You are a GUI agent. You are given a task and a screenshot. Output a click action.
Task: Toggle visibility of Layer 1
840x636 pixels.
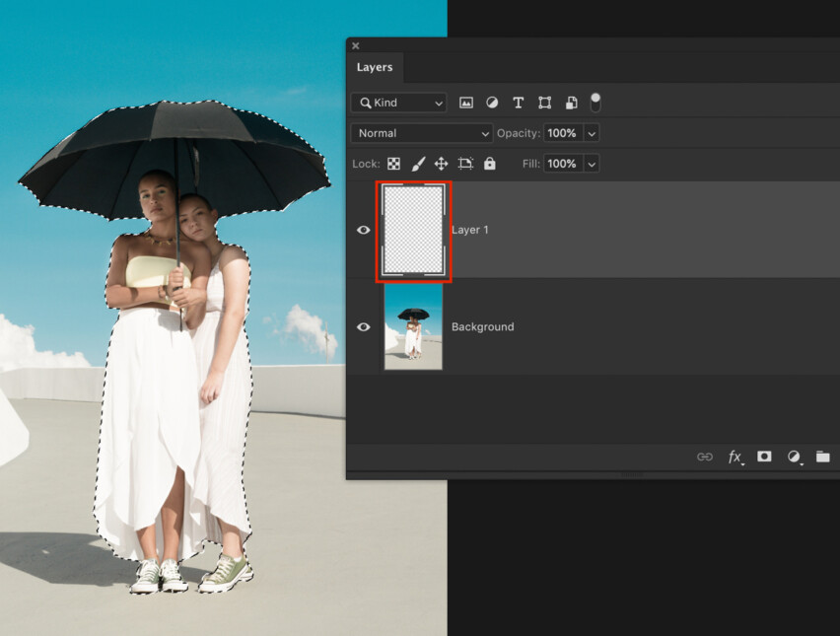click(x=364, y=230)
